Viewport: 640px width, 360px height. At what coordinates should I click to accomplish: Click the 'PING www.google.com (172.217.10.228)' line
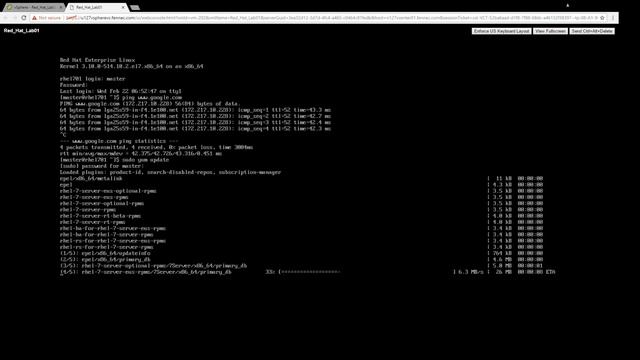[x=150, y=104]
